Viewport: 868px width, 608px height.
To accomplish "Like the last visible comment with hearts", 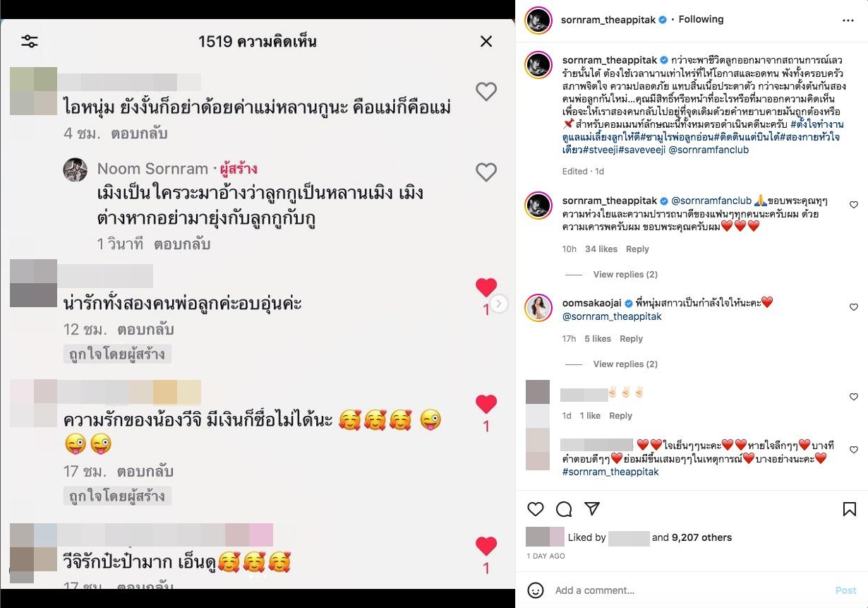I will click(x=853, y=450).
